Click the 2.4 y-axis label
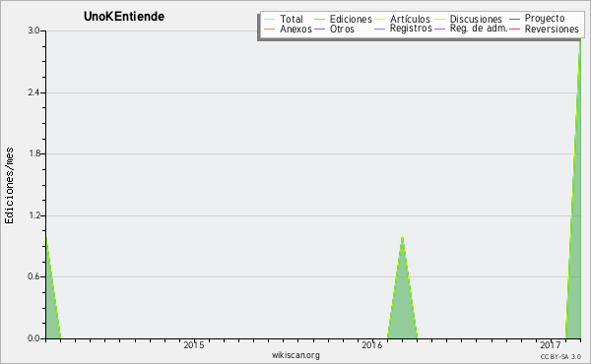Viewport: 591px width, 364px height. tap(33, 92)
